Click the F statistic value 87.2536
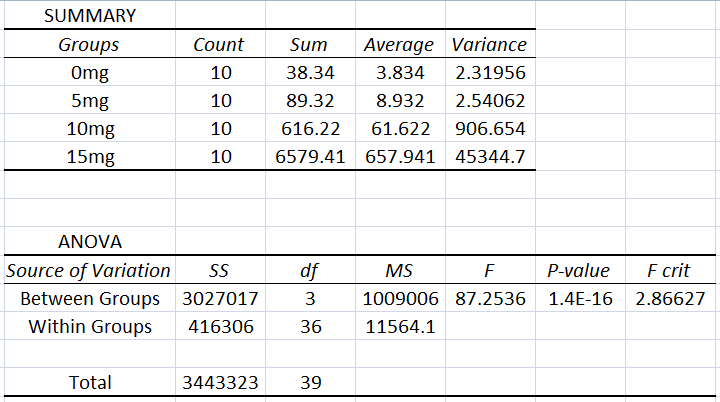 click(489, 299)
